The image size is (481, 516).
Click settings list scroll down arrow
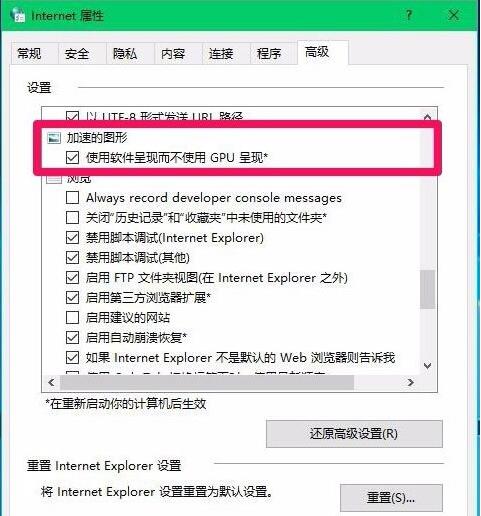point(427,366)
